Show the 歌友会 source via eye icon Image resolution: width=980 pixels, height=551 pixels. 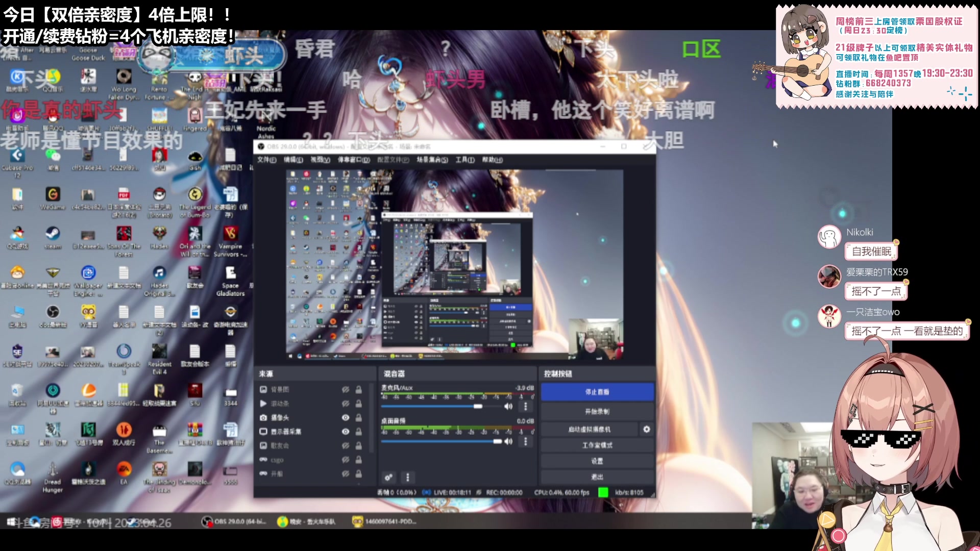pyautogui.click(x=346, y=445)
